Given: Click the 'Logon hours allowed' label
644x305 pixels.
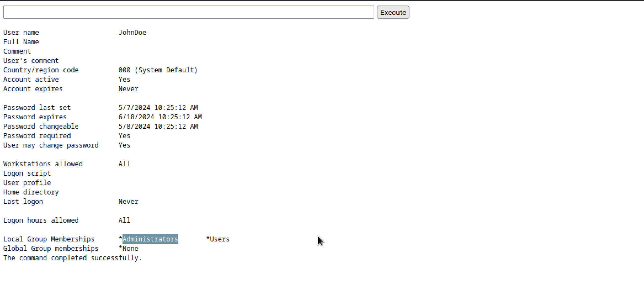Looking at the screenshot, I should click(41, 220).
